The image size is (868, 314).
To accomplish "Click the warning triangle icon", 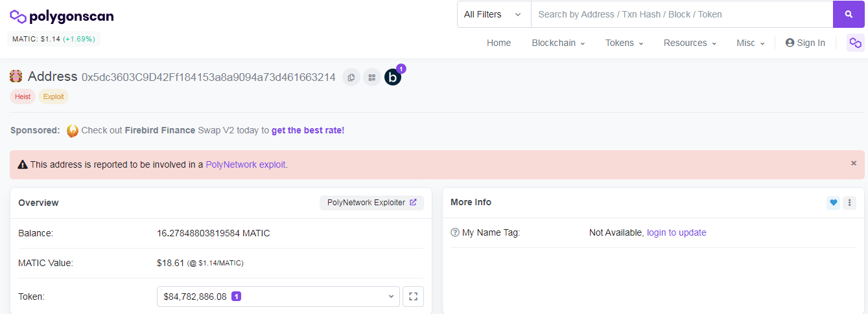I will pyautogui.click(x=23, y=164).
